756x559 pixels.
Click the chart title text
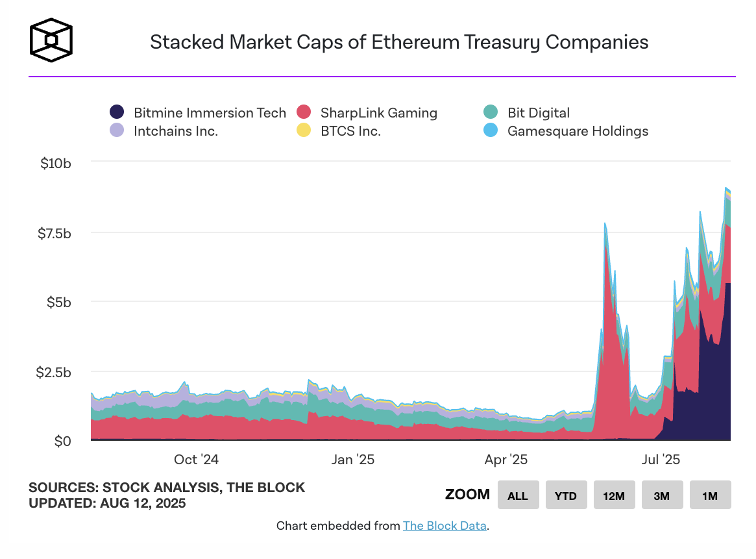(x=398, y=42)
